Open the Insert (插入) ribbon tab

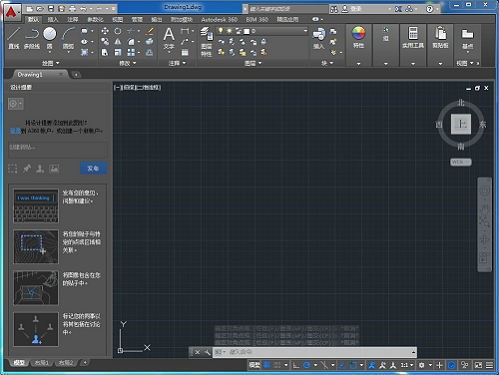click(x=53, y=19)
